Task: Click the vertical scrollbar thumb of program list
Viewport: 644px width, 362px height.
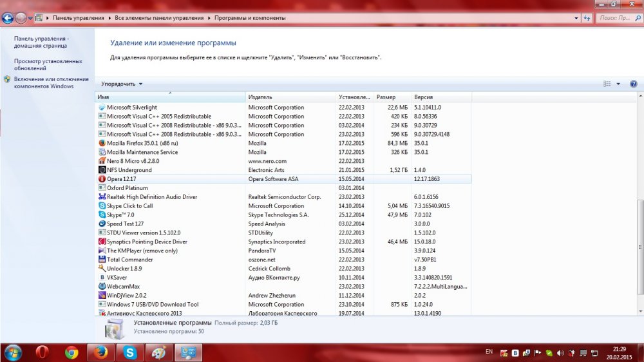Action: [640, 247]
